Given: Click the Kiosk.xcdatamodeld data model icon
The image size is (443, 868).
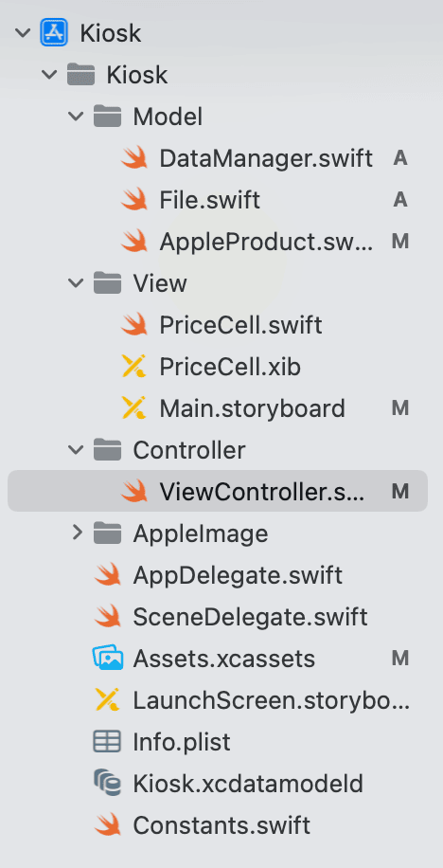Looking at the screenshot, I should pos(107,784).
